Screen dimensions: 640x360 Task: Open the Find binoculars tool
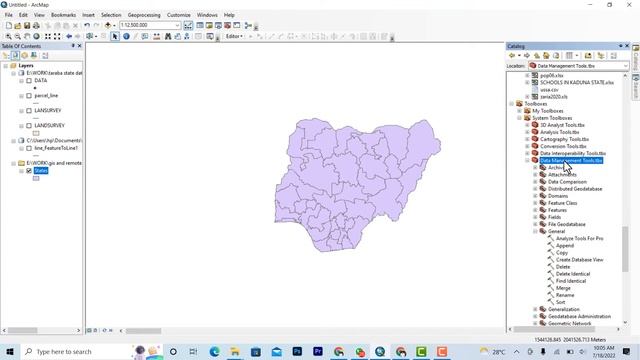168,36
